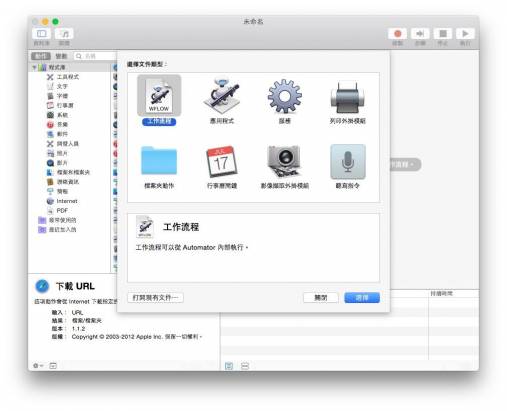
Task: Click the Stop button in toolbar
Action: pyautogui.click(x=443, y=34)
